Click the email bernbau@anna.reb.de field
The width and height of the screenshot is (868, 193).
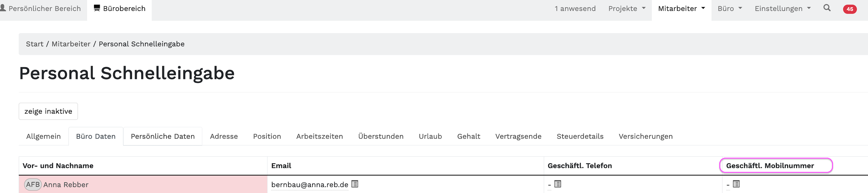[x=309, y=184]
